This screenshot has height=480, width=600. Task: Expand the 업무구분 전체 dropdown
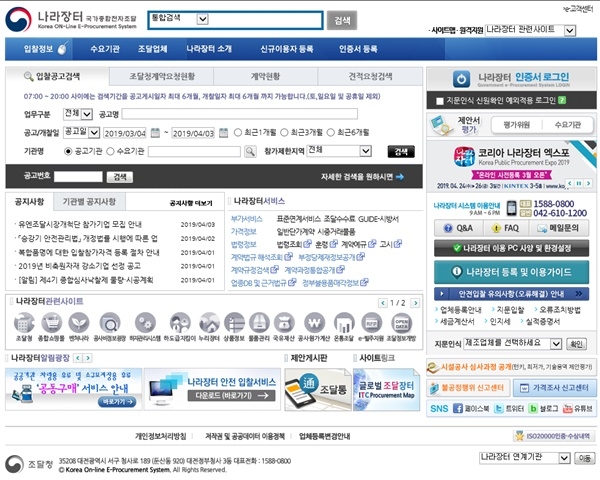(x=87, y=114)
